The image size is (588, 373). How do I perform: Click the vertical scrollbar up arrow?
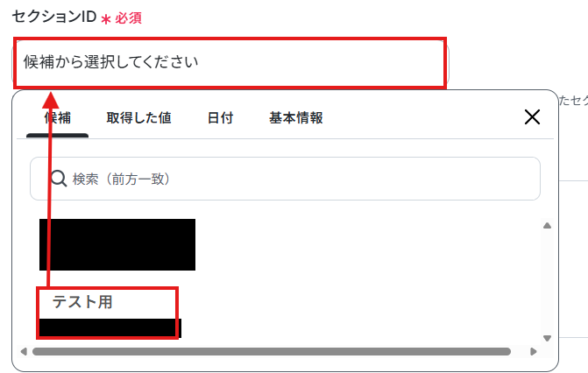tap(547, 225)
